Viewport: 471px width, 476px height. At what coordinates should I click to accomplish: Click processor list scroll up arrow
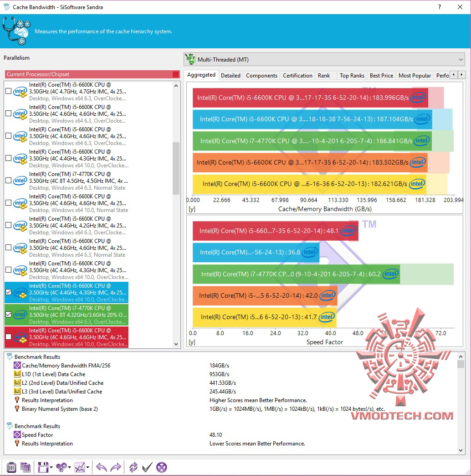click(x=176, y=86)
